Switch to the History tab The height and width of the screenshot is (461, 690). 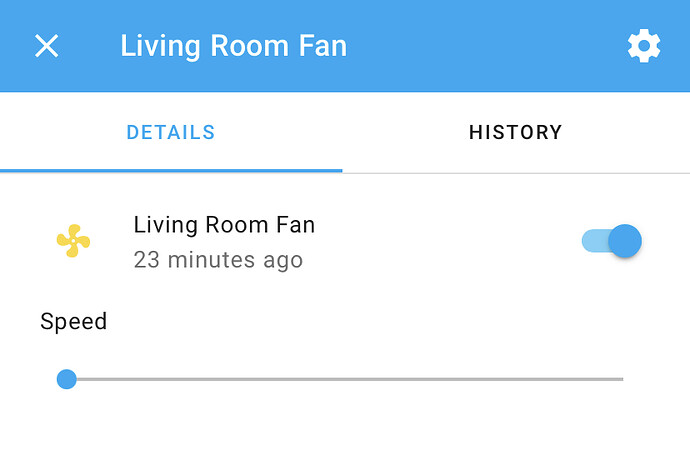pyautogui.click(x=515, y=132)
